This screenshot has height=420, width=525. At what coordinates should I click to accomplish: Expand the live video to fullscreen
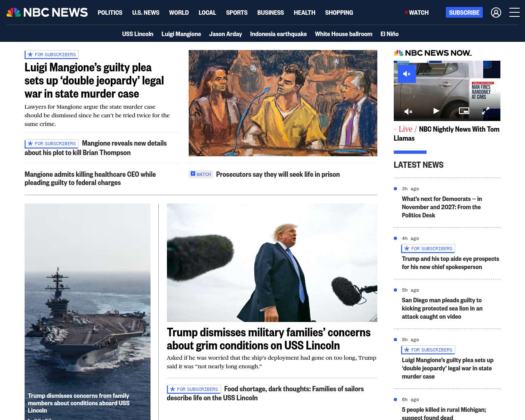(x=485, y=111)
